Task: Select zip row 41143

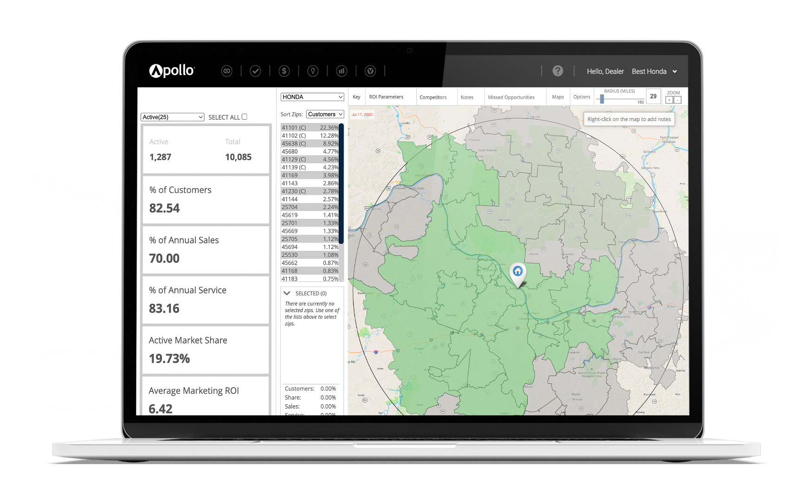Action: pyautogui.click(x=310, y=183)
